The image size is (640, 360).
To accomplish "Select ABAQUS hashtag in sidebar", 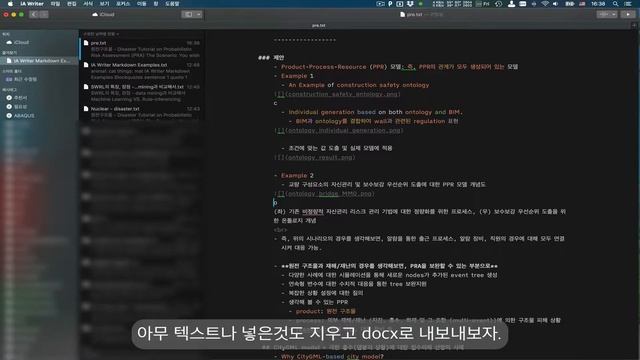I will coord(20,116).
